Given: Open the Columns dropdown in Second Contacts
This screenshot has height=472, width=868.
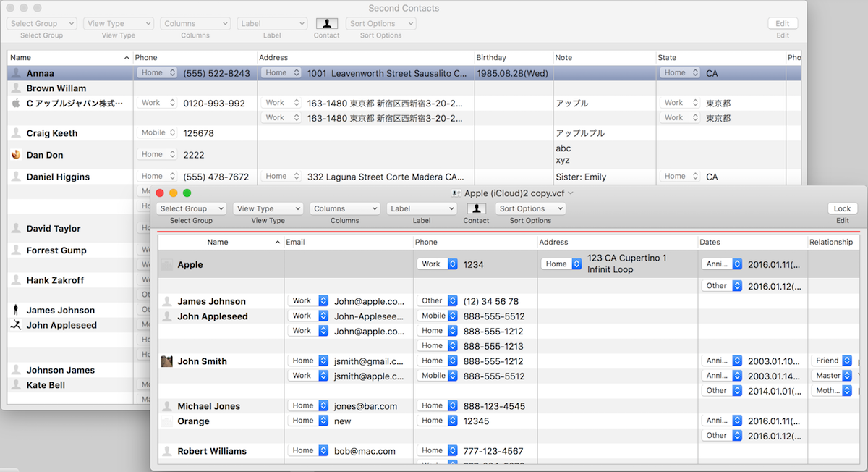Looking at the screenshot, I should point(195,24).
